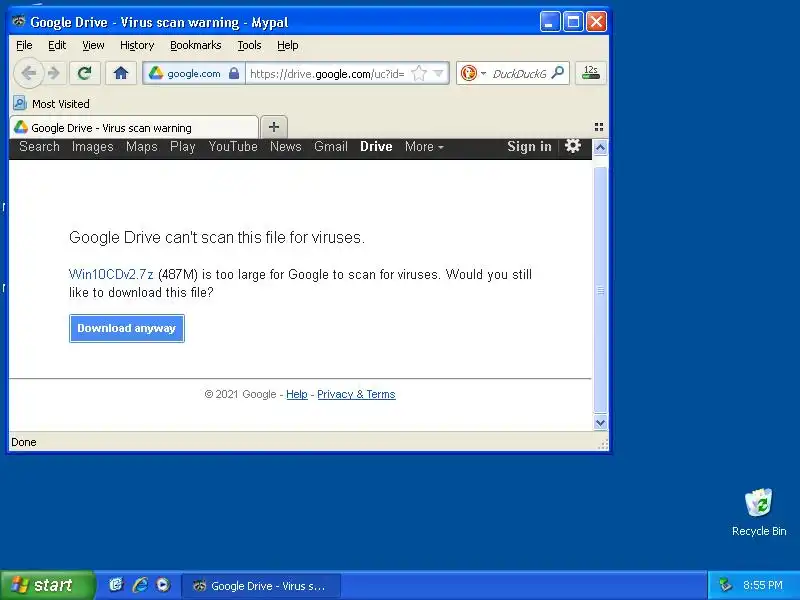The width and height of the screenshot is (800, 600).
Task: Open News in the Google bar
Action: click(286, 147)
